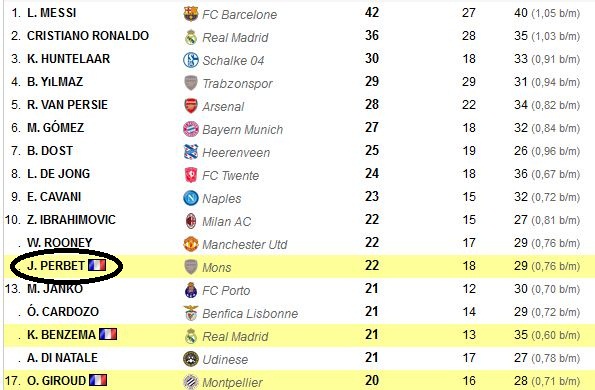
Task: Open Benfica Lisbonne team link
Action: [x=250, y=313]
